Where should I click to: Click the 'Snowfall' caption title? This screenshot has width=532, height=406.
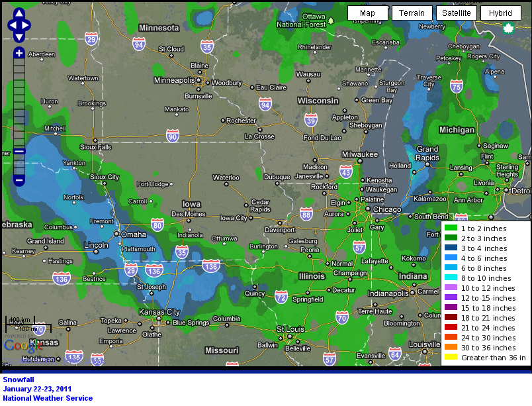(19, 380)
